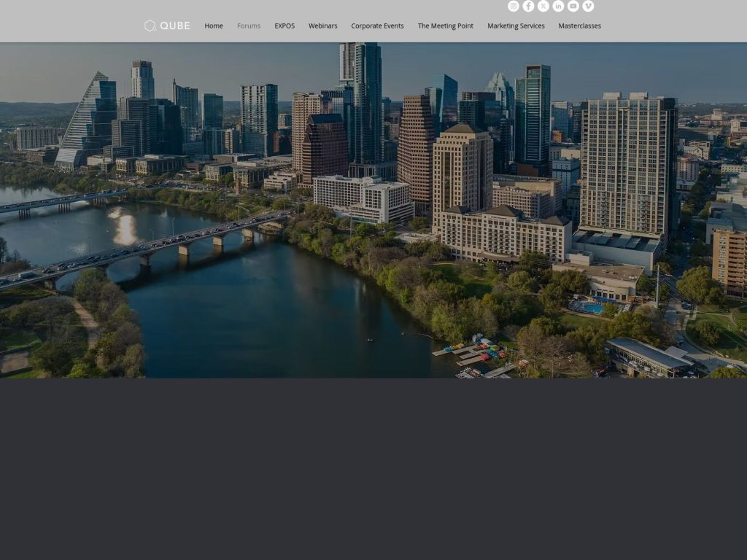Click the hexagon icon in the QUBE logo
The height and width of the screenshot is (560, 747).
click(x=150, y=26)
